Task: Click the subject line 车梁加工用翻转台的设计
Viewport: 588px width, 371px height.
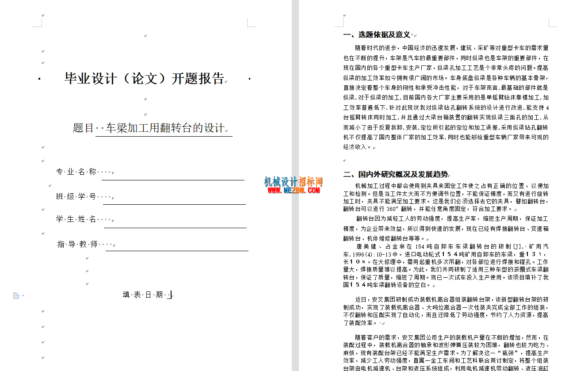Action: point(165,128)
